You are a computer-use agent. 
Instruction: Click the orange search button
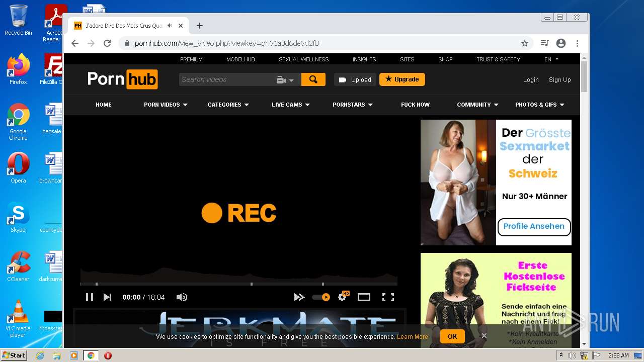(x=313, y=79)
